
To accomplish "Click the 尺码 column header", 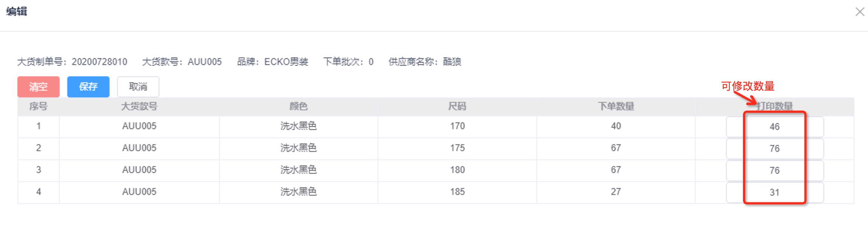I will point(457,107).
